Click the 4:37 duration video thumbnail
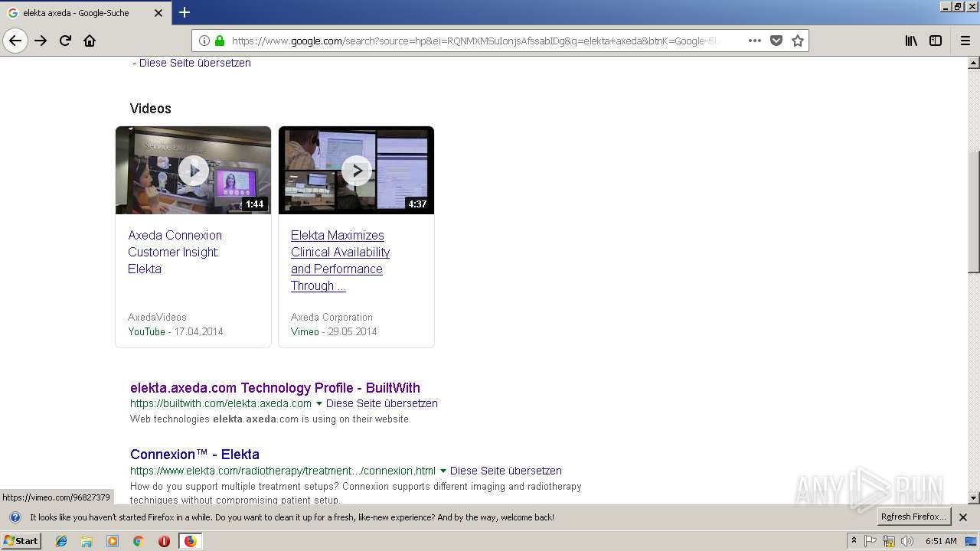 pyautogui.click(x=356, y=170)
